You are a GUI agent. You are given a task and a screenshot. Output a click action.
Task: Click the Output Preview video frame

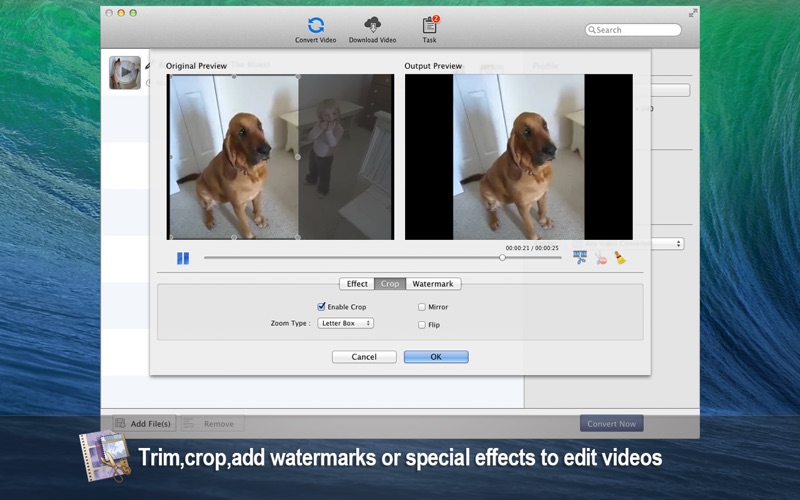coord(519,157)
